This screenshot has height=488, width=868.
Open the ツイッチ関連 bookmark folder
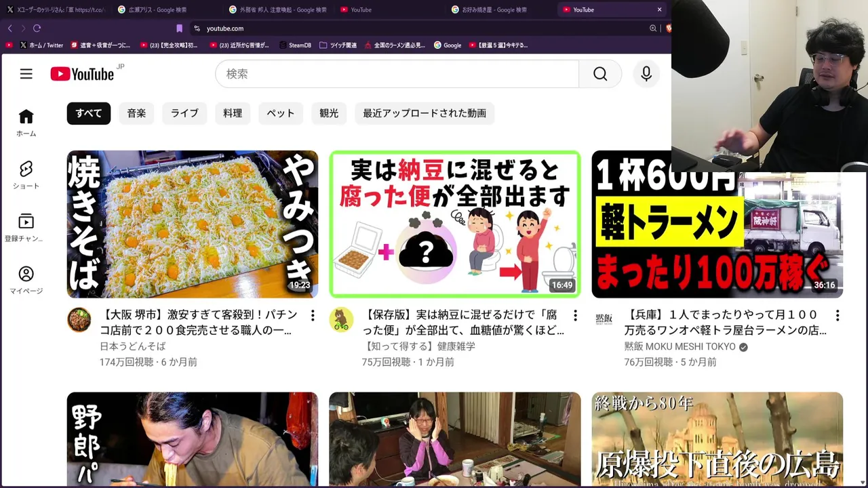338,45
